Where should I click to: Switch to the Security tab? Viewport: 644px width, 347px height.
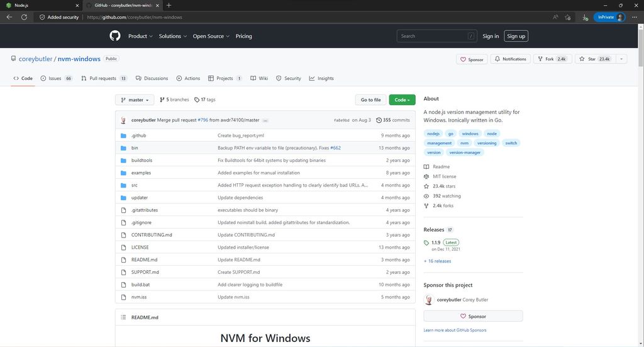click(288, 78)
